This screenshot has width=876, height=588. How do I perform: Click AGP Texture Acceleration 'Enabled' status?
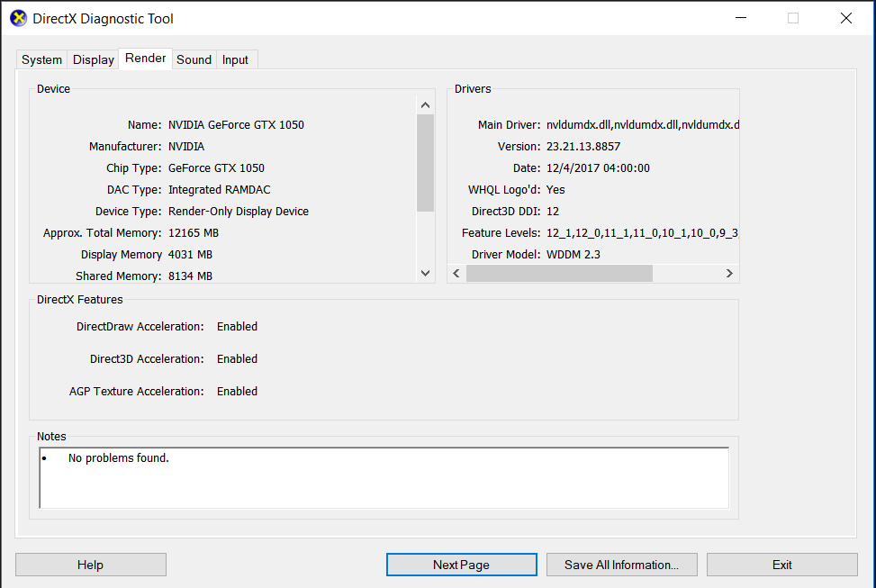coord(238,392)
